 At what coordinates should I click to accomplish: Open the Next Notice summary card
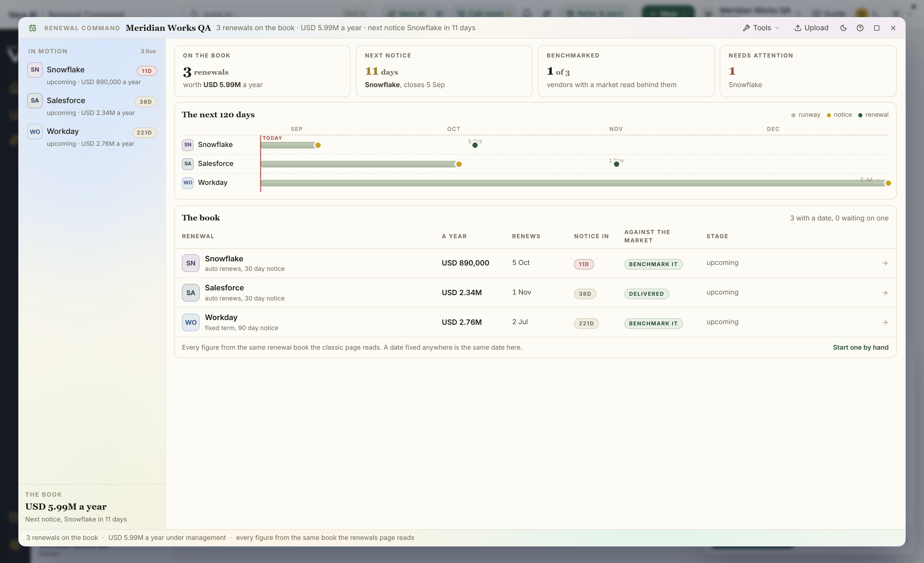coord(444,71)
